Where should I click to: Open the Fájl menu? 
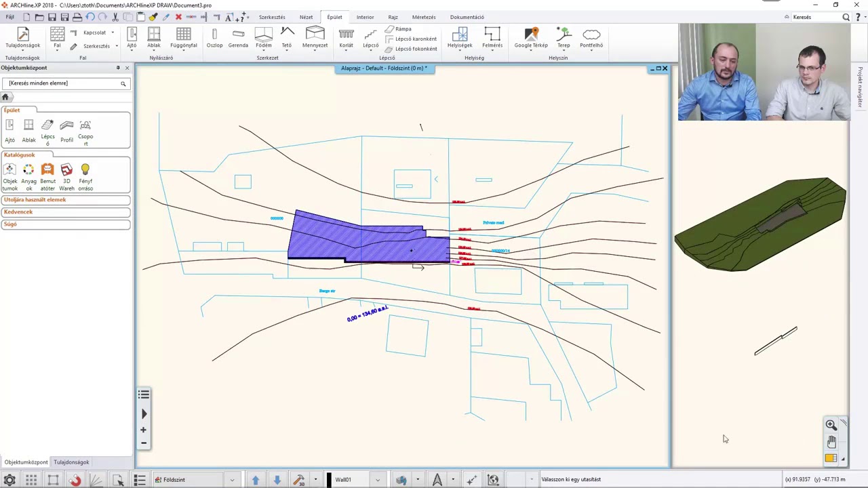click(10, 17)
